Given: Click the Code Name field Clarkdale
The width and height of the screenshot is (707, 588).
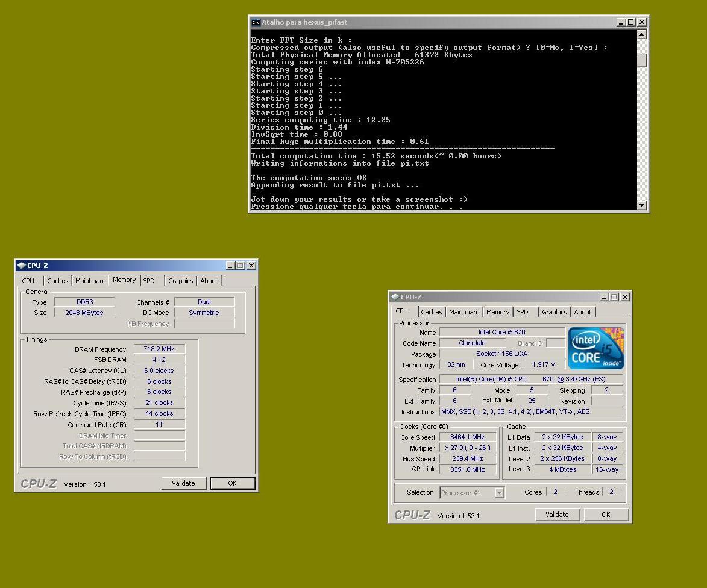Looking at the screenshot, I should (472, 343).
